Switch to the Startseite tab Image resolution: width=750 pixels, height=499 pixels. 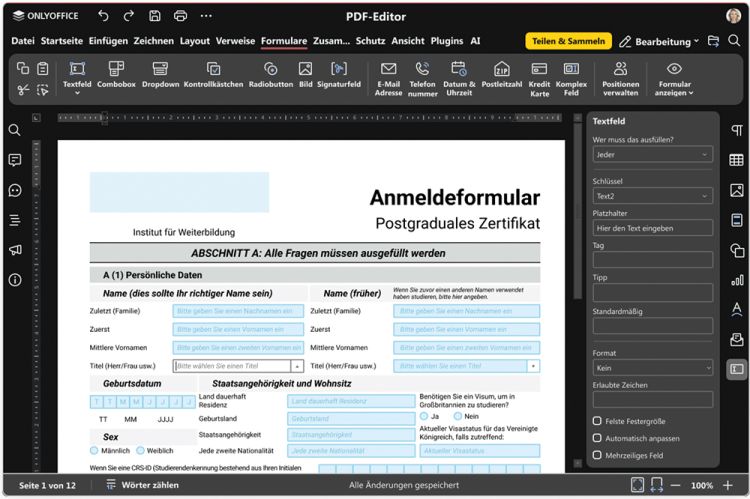(62, 41)
